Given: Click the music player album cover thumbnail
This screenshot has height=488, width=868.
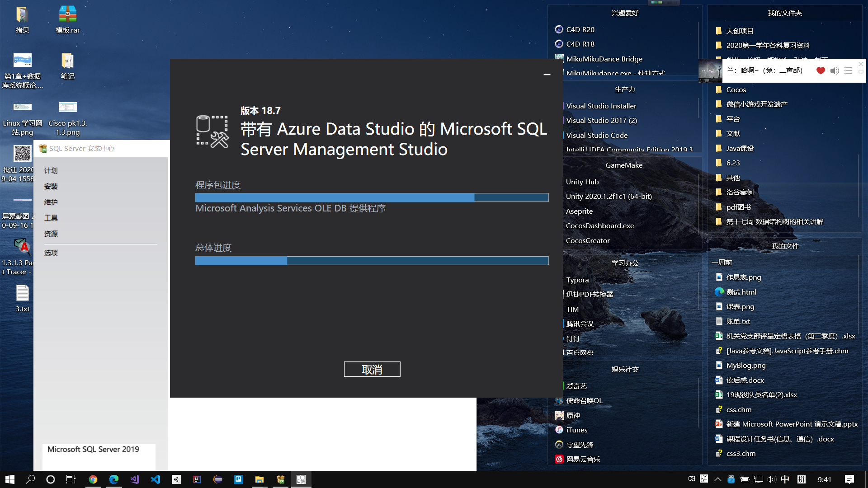Looking at the screenshot, I should point(710,70).
